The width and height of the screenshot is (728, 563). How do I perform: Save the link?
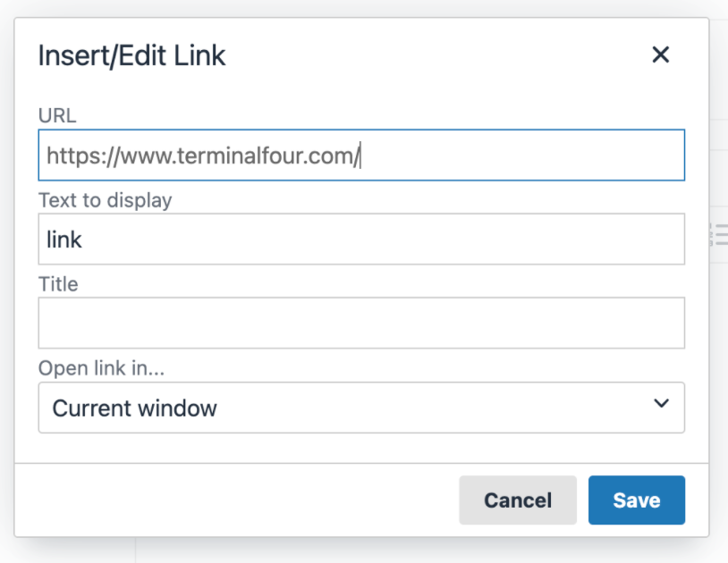coord(636,500)
